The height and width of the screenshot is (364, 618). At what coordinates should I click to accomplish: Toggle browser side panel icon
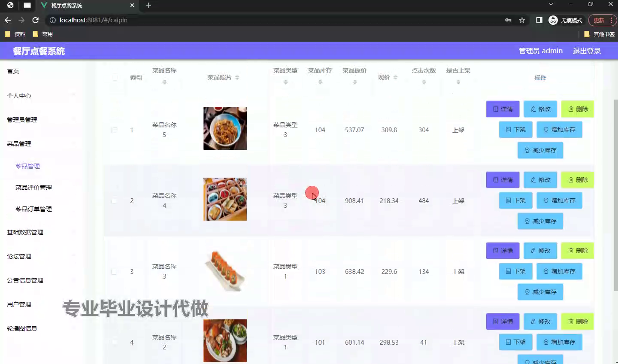click(539, 20)
